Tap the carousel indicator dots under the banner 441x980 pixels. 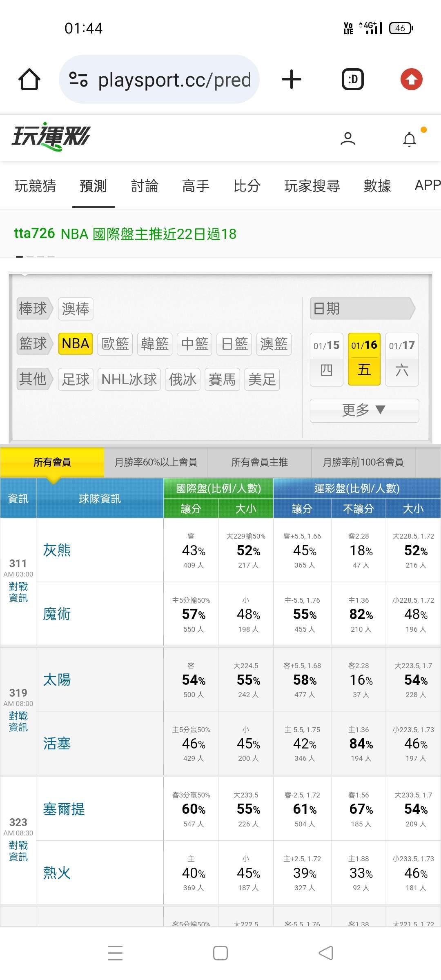point(35,257)
